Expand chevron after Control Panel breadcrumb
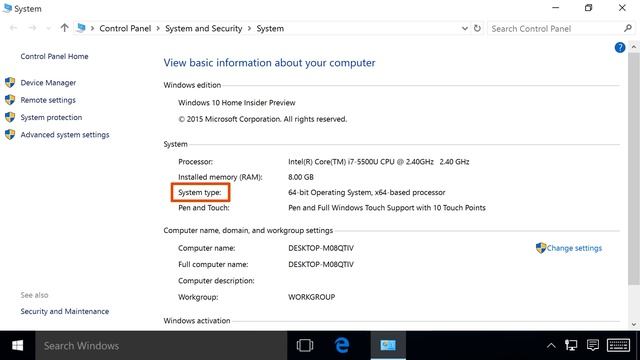640x360 pixels. click(158, 29)
